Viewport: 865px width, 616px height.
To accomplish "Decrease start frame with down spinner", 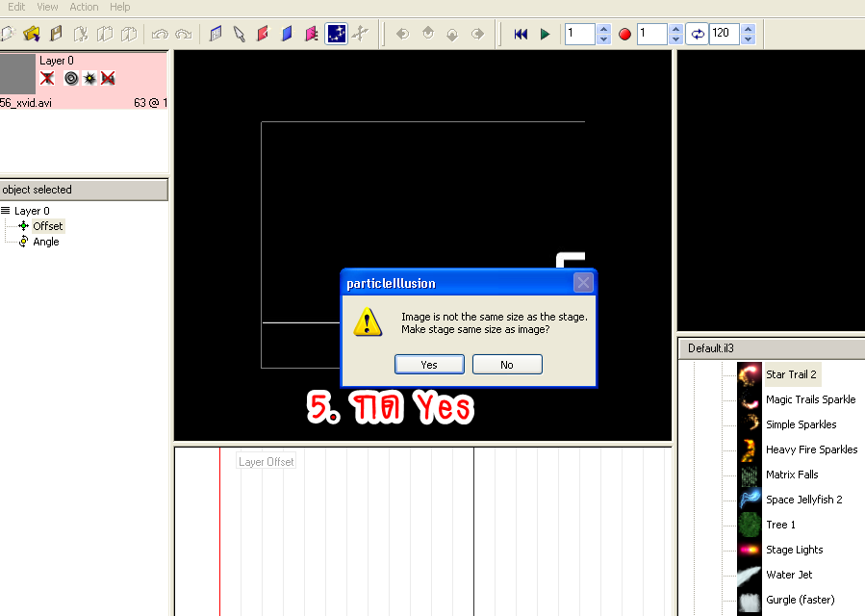I will coord(676,39).
